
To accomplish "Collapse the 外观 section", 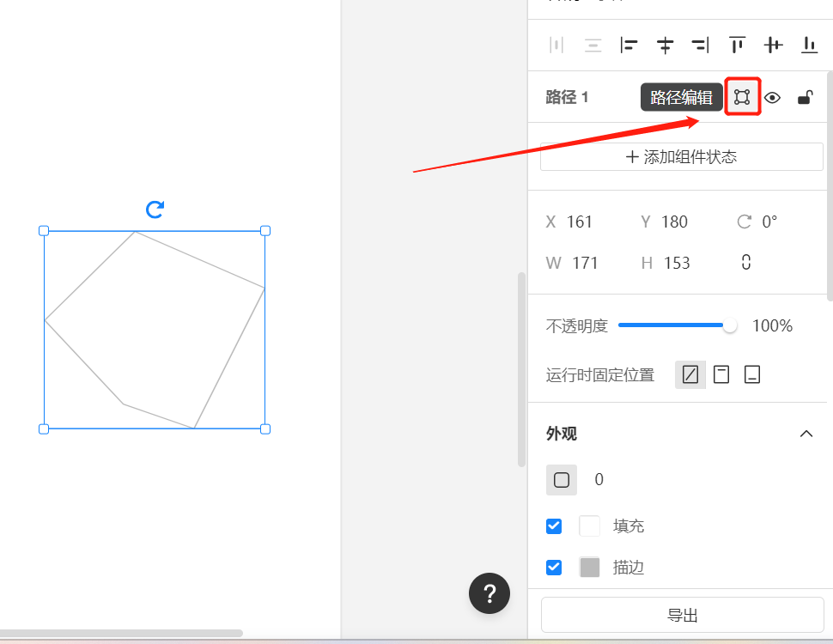I will tap(806, 434).
